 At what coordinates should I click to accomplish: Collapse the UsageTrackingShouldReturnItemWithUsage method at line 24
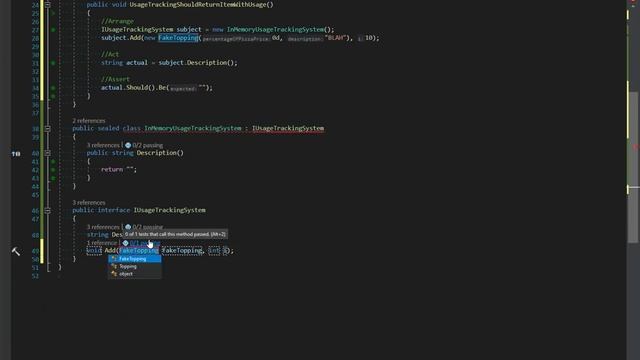coord(48,5)
